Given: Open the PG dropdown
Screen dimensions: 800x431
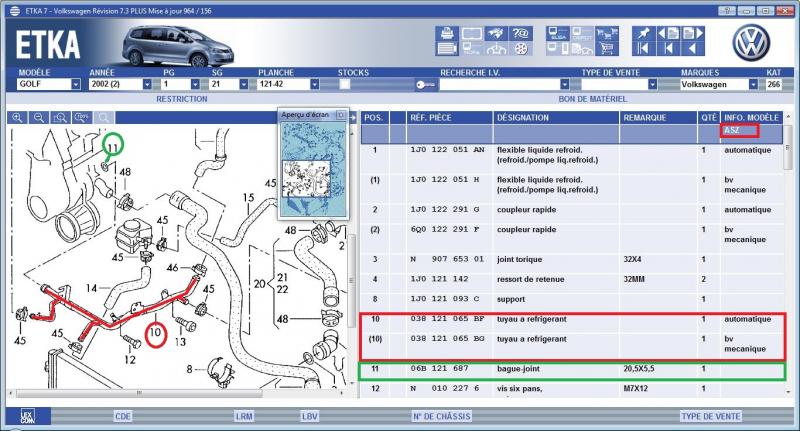Looking at the screenshot, I should coord(195,84).
